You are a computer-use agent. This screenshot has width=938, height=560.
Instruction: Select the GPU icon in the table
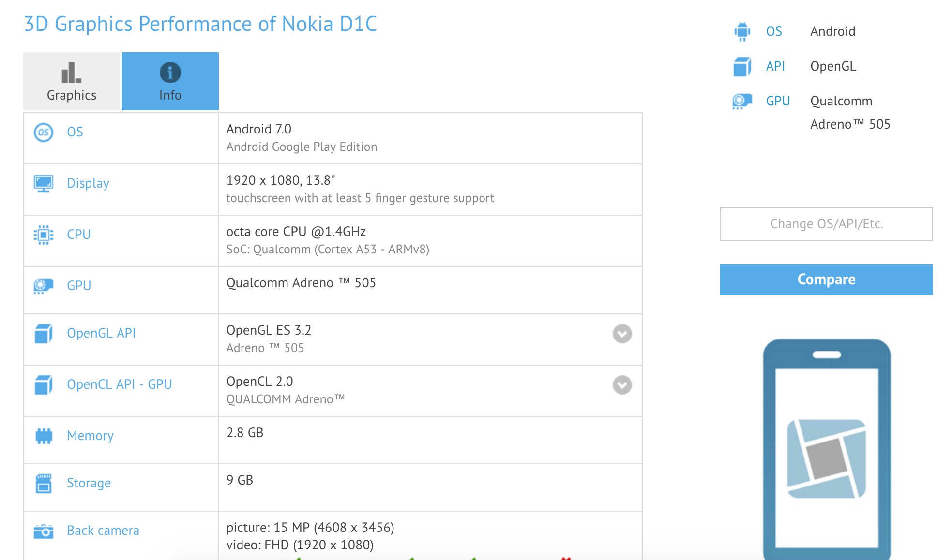point(44,285)
